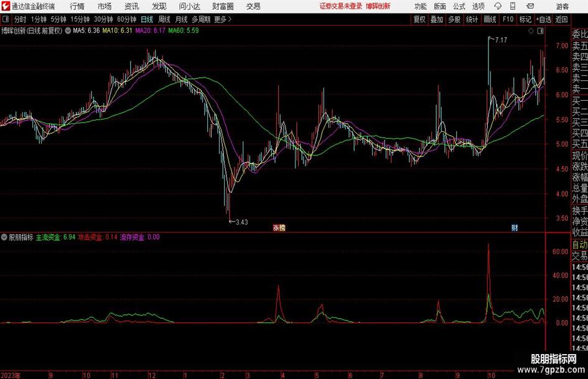Open the 行情 menu

(x=77, y=6)
